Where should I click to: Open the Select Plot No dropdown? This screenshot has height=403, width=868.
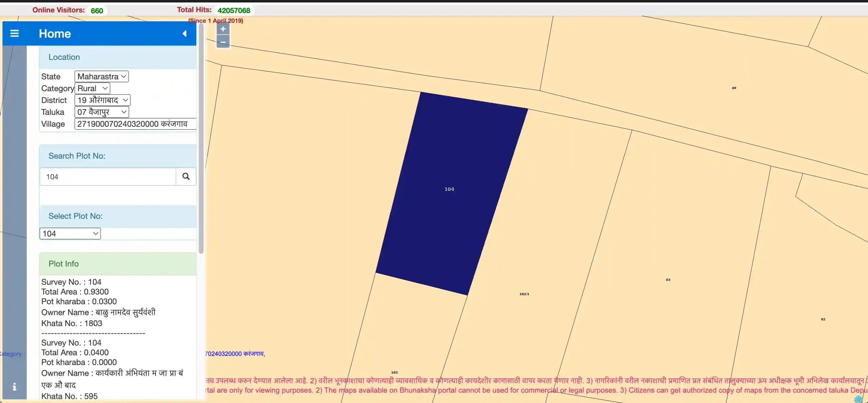(70, 234)
